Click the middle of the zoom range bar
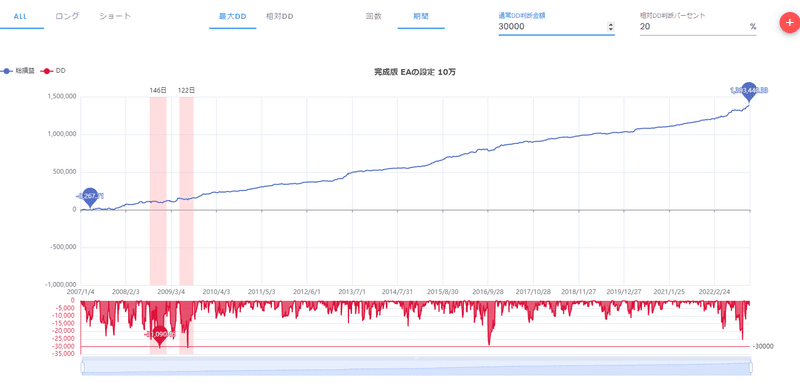 pos(416,367)
